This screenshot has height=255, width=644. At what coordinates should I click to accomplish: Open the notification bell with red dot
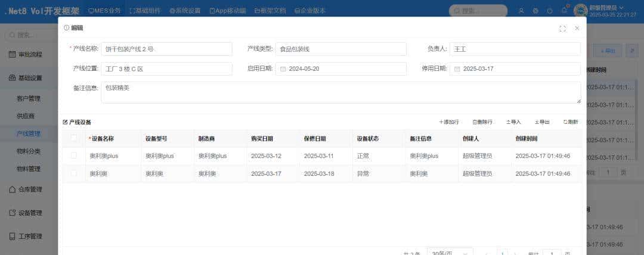(x=564, y=10)
